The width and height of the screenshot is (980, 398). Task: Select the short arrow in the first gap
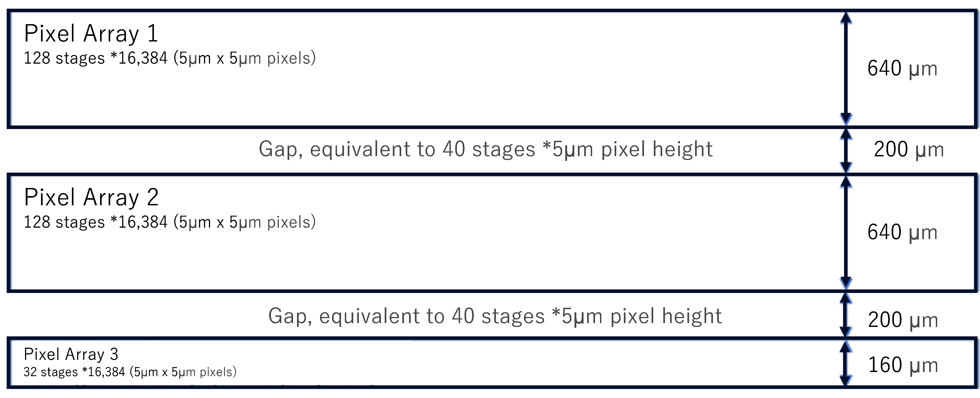846,151
